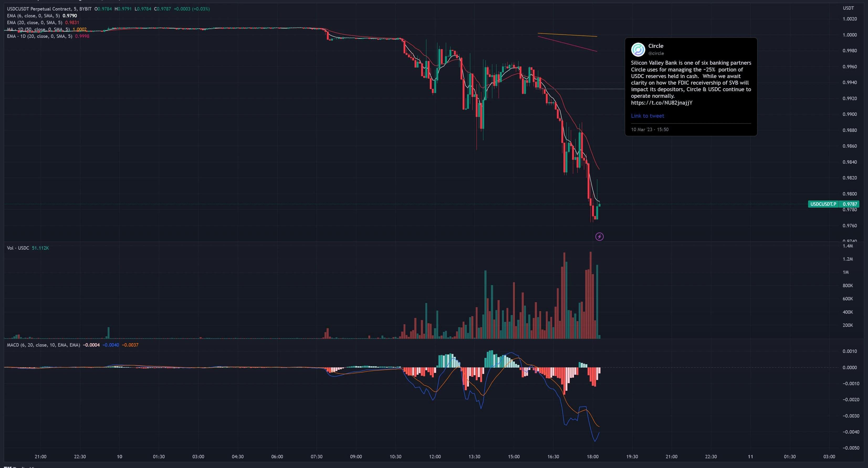Click the 19:30 time axis label
The height and width of the screenshot is (468, 868).
632,456
